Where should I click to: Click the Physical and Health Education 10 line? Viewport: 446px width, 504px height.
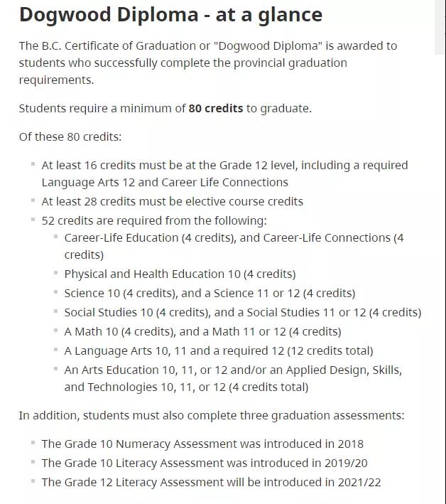pos(180,274)
